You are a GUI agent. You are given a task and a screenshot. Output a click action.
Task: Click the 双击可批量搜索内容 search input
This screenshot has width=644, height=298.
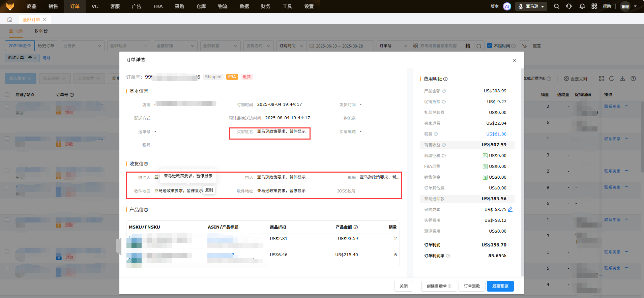[x=438, y=46]
